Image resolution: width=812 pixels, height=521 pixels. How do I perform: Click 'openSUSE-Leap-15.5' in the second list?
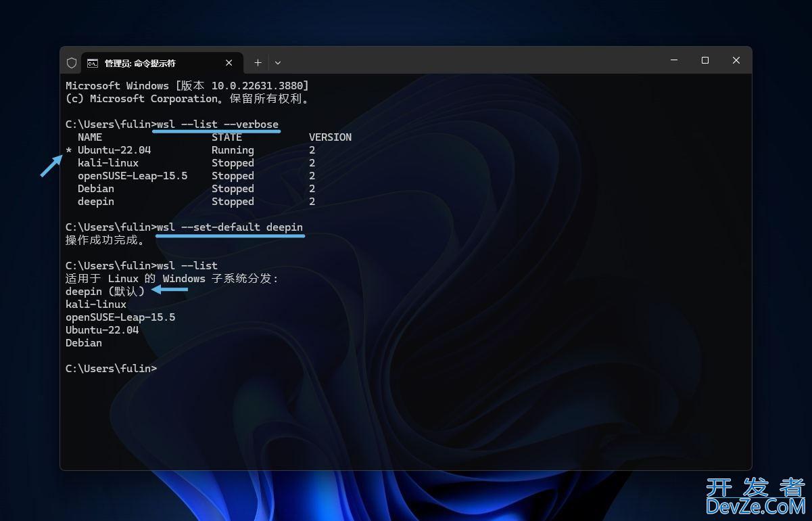(x=120, y=317)
